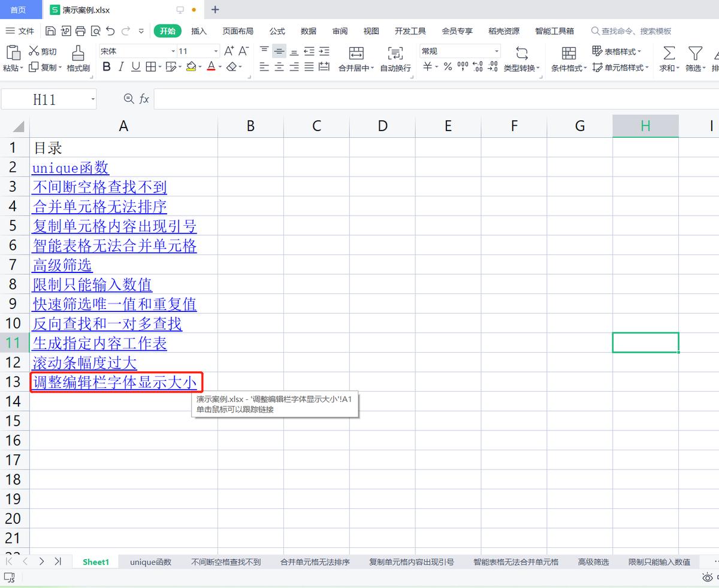The height and width of the screenshot is (588, 719).
Task: Click the Save icon in quick access toolbar
Action: [51, 31]
